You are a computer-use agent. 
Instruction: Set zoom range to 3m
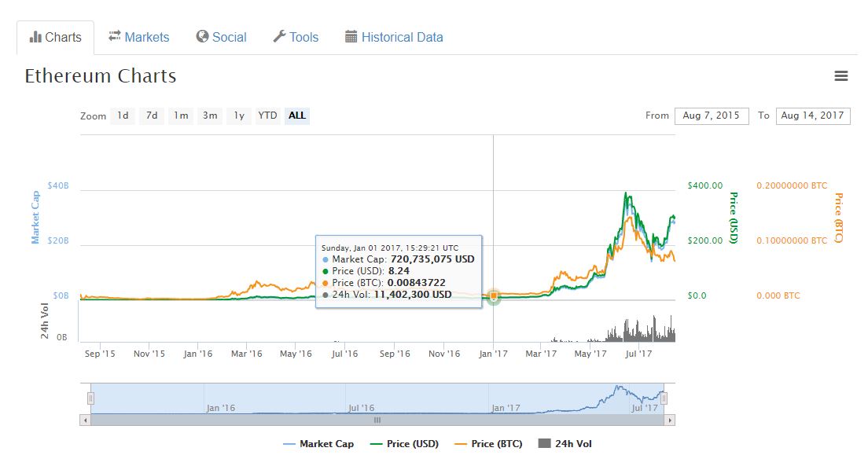210,116
